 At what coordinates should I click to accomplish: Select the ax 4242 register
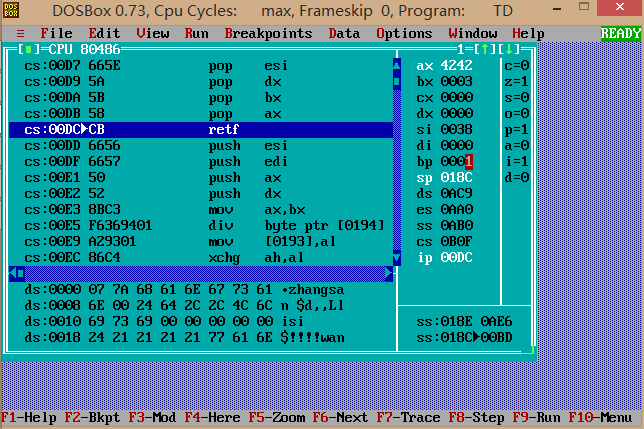pyautogui.click(x=444, y=66)
